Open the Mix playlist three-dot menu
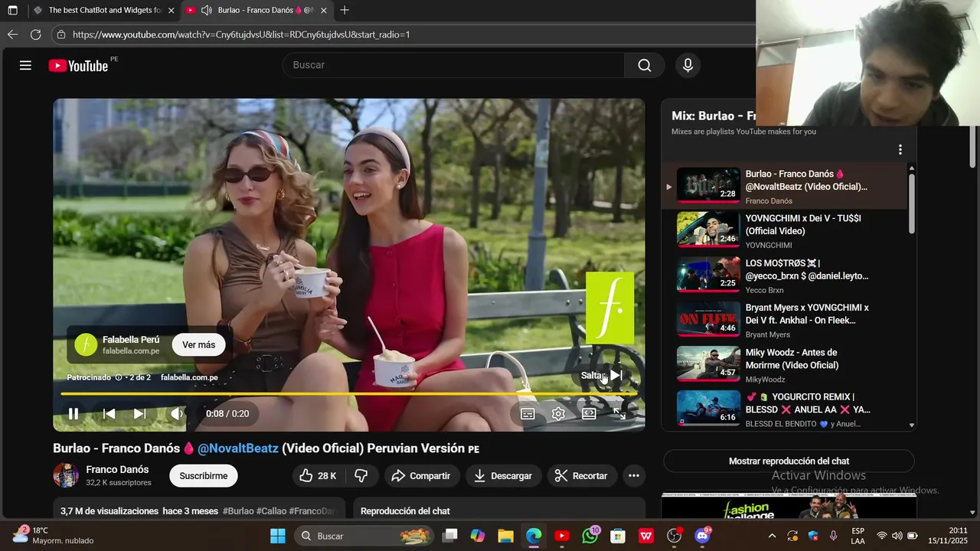The width and height of the screenshot is (980, 551). point(900,150)
